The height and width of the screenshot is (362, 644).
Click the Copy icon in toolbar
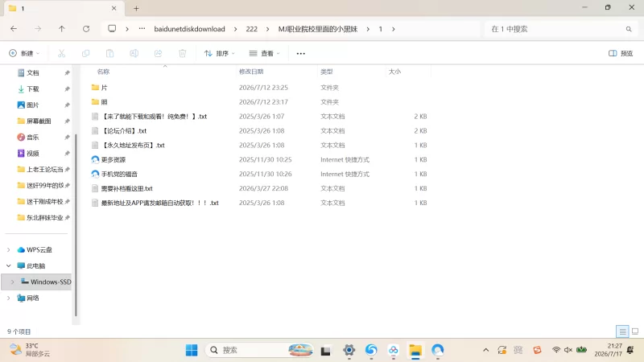pos(86,53)
